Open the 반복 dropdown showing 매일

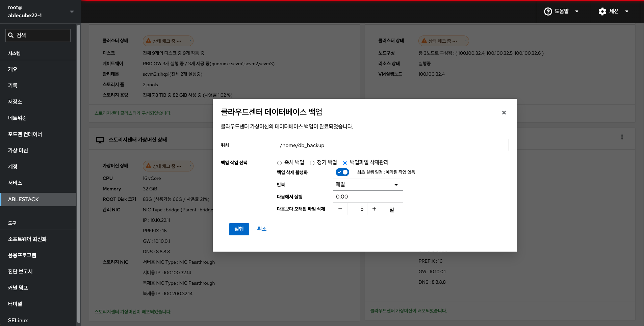tap(367, 185)
